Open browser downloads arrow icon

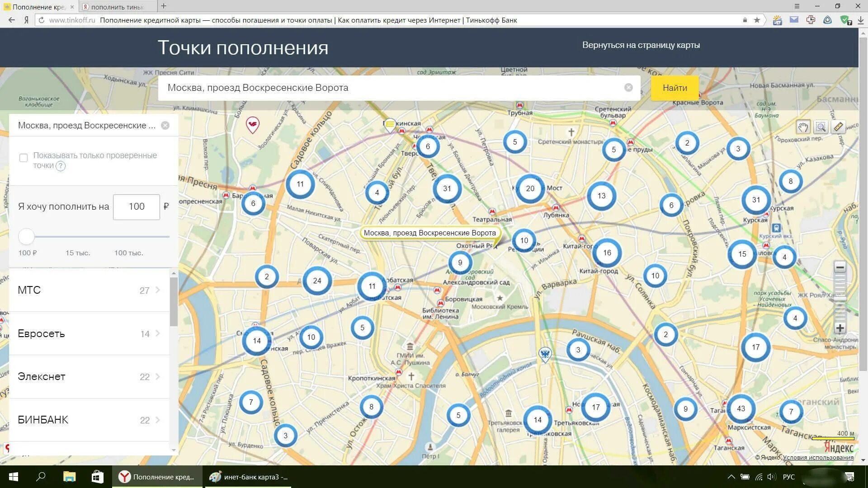pyautogui.click(x=861, y=20)
